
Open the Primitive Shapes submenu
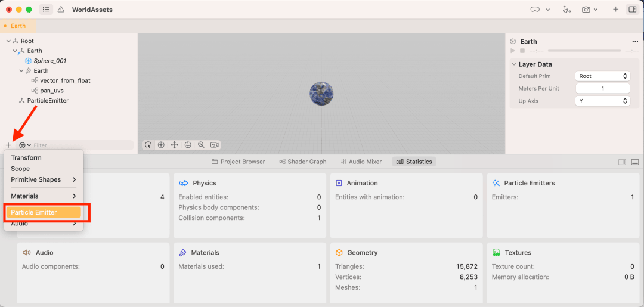coord(44,180)
